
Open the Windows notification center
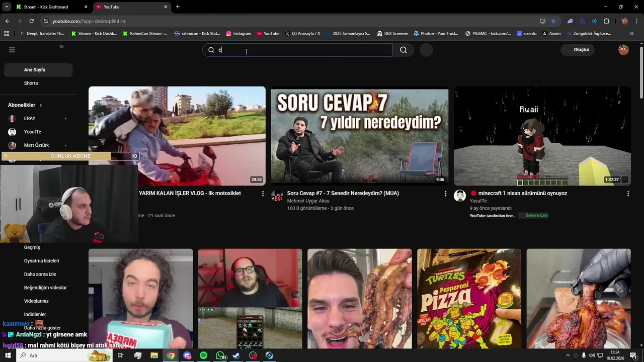(x=633, y=355)
